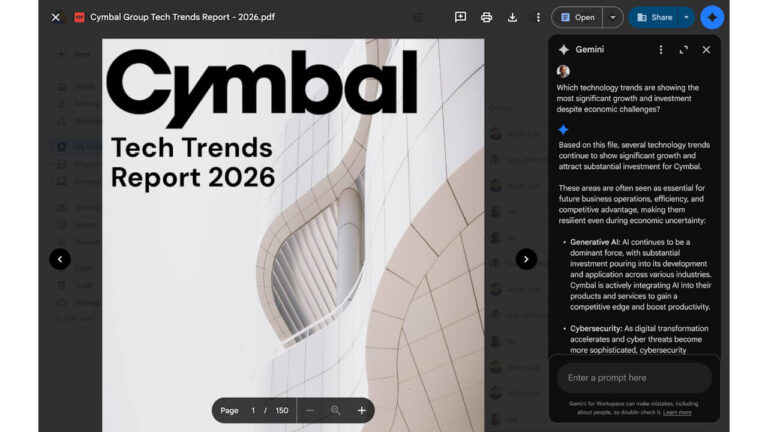Click the Enter a prompt here field
Viewport: 768px width, 432px height.
pos(634,377)
